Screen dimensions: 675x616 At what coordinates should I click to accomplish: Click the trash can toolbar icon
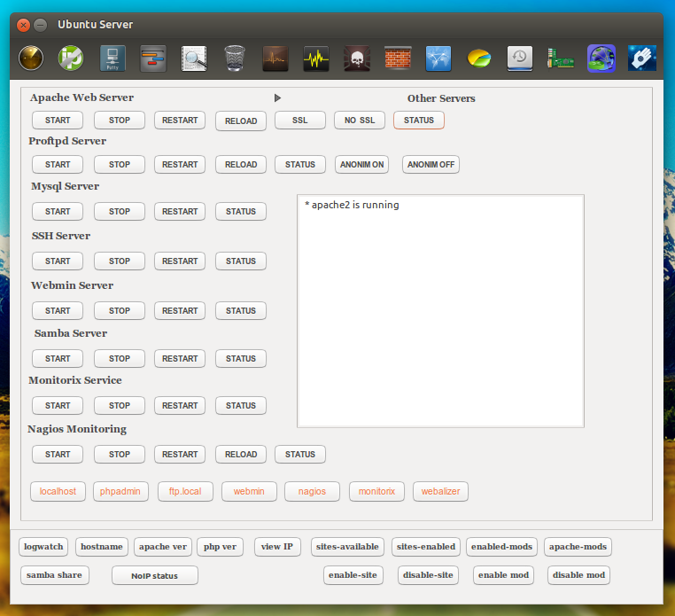click(x=235, y=58)
